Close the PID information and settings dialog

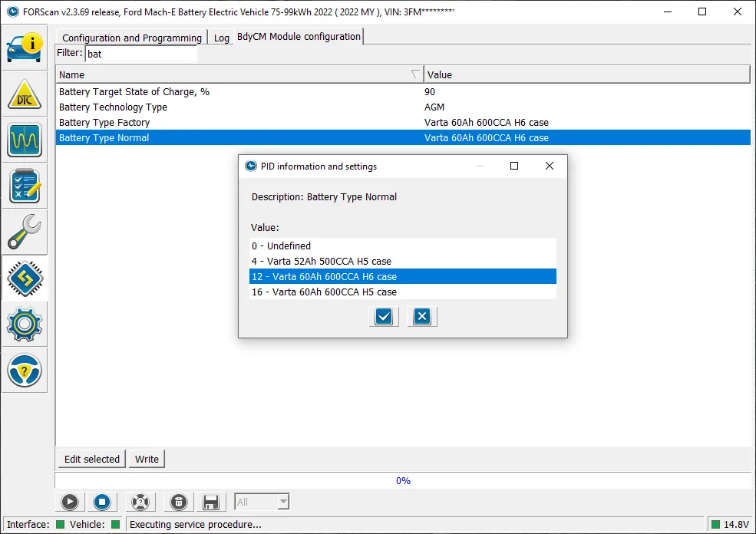pyautogui.click(x=550, y=166)
